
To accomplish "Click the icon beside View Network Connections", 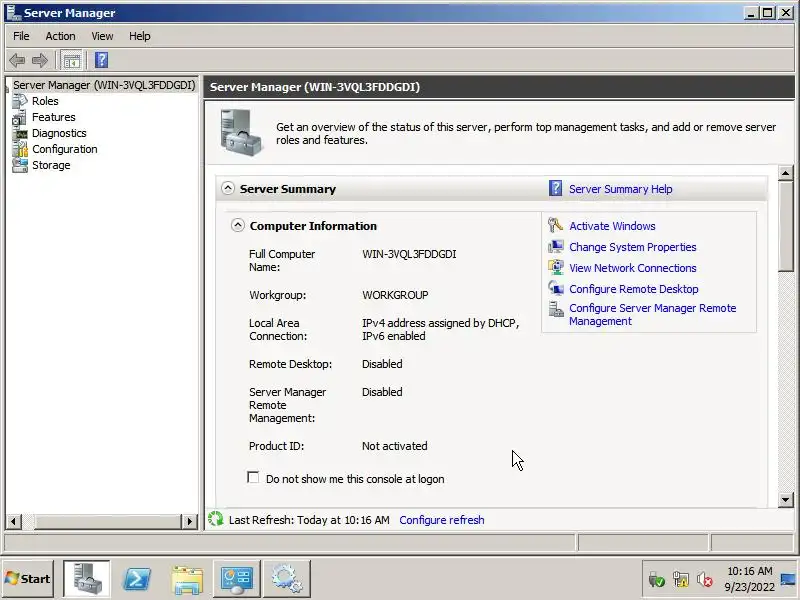I will (x=555, y=268).
